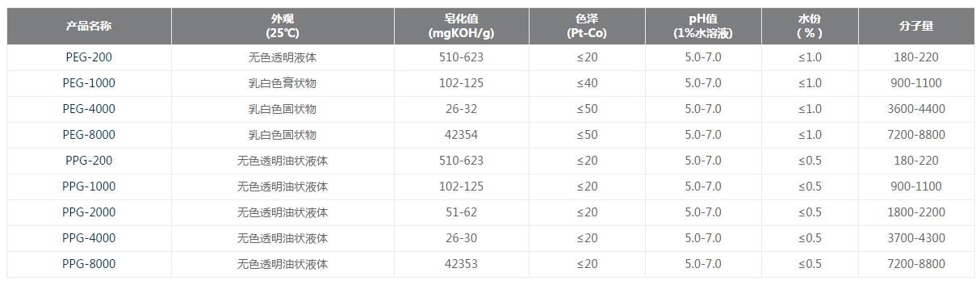Select the PPG-2000 product name cell
Screen dimensions: 980x306
point(89,212)
